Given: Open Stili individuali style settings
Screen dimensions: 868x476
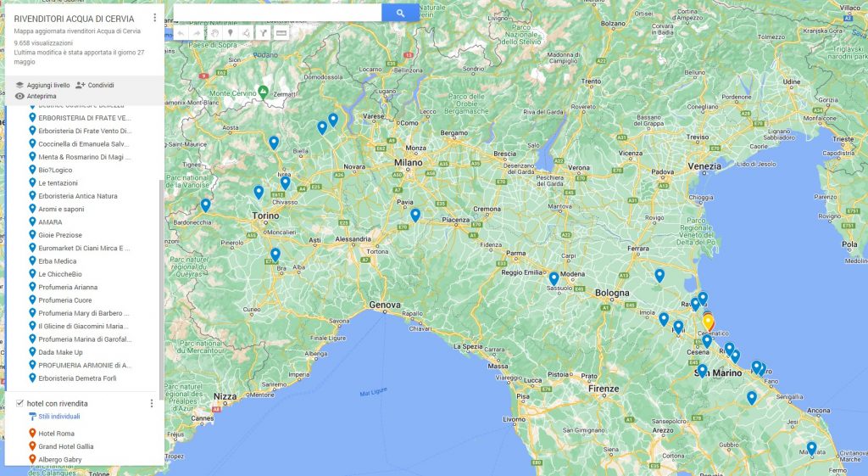Looking at the screenshot, I should pos(54,416).
